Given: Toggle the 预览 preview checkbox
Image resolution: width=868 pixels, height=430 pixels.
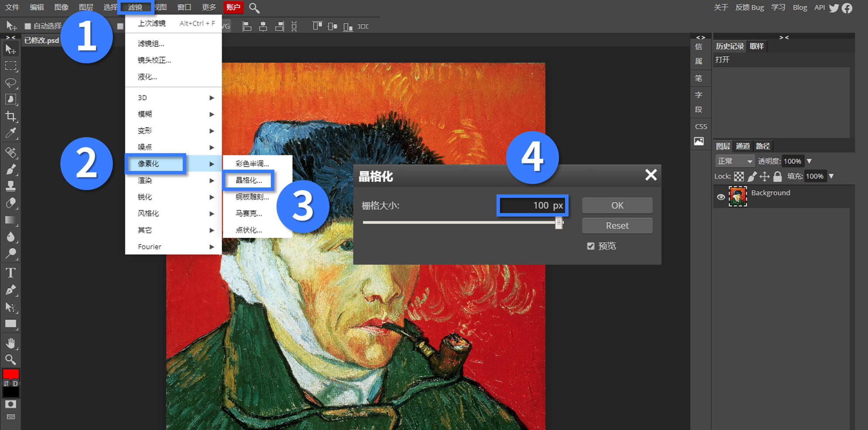Looking at the screenshot, I should coord(590,246).
